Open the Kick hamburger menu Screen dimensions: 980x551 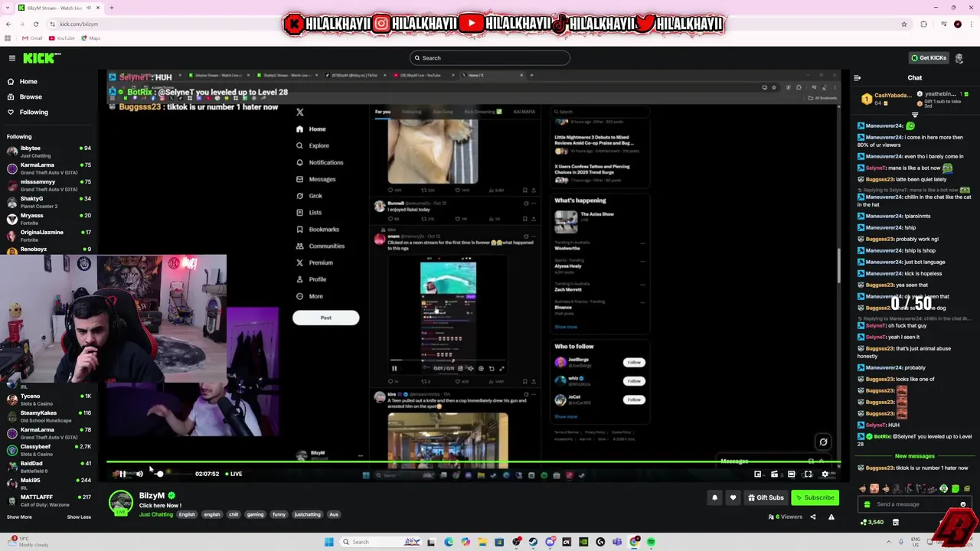[11, 58]
